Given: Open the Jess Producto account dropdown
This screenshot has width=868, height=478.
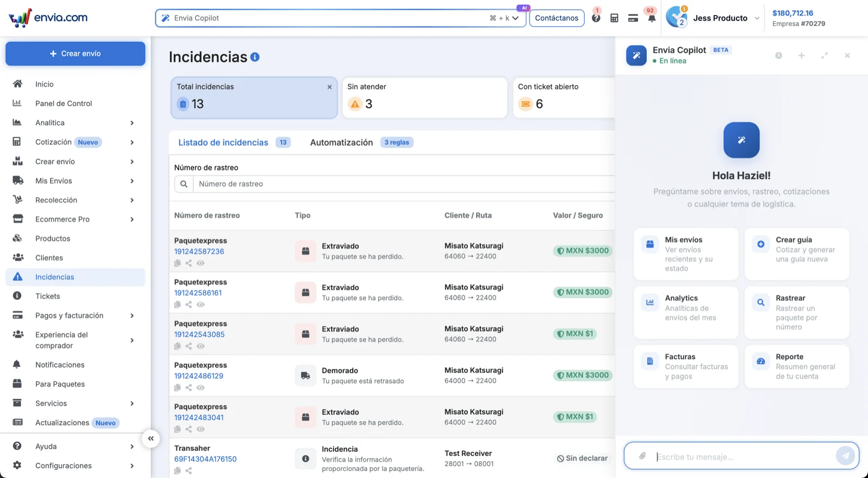Looking at the screenshot, I should (x=713, y=18).
